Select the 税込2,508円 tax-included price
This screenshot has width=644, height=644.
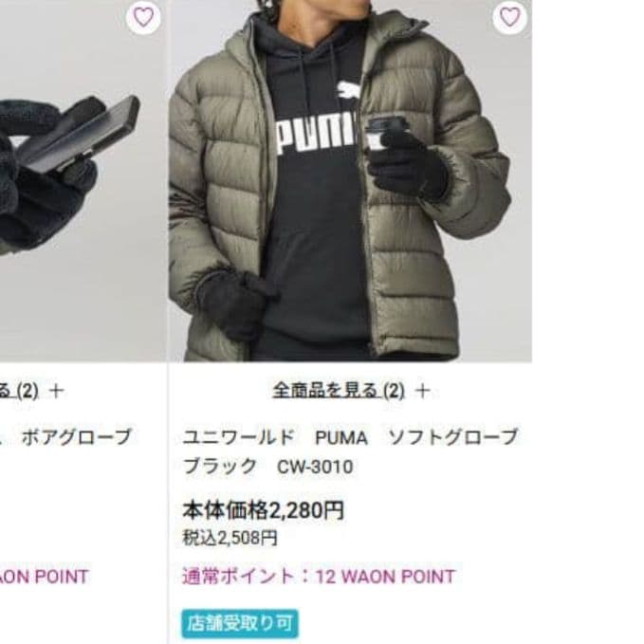(230, 538)
